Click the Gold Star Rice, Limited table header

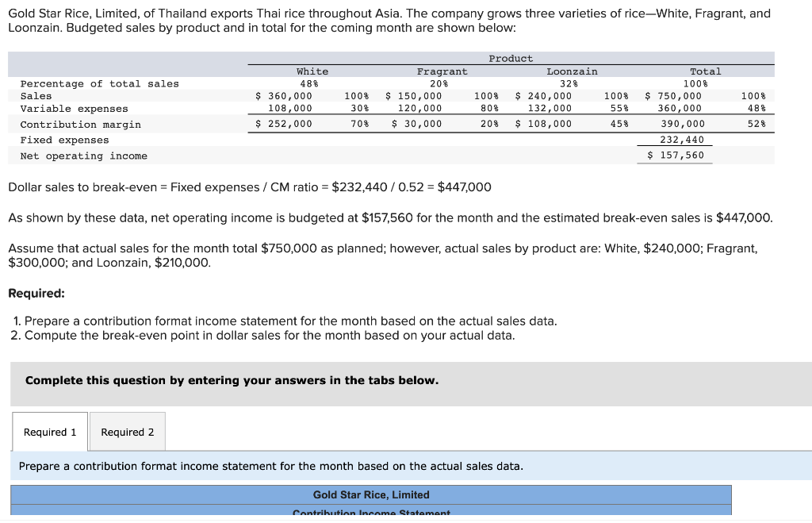coord(371,495)
